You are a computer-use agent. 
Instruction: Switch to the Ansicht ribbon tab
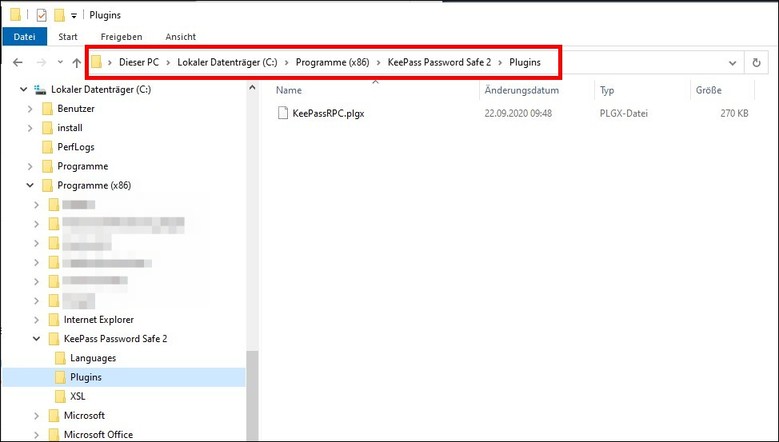(x=180, y=37)
